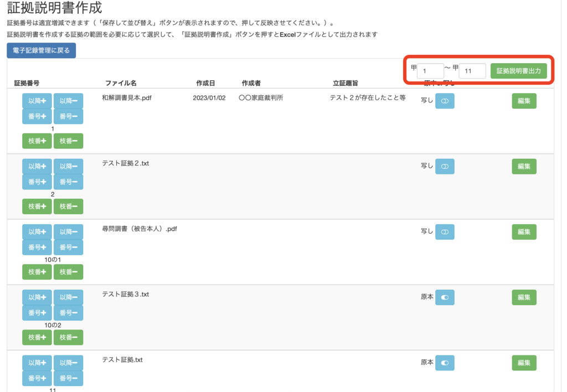Click the starting 甲 number field
The image size is (567, 392).
[x=430, y=71]
